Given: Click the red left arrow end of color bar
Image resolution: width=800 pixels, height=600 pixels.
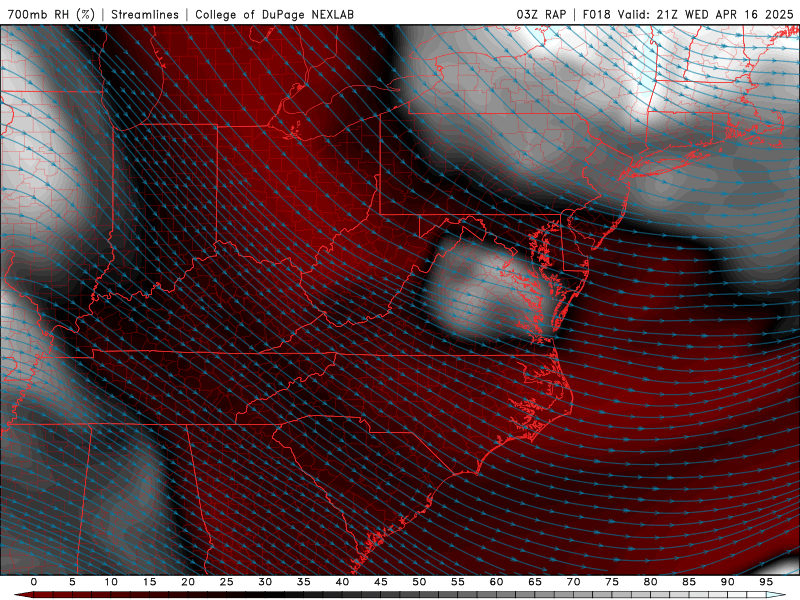Looking at the screenshot, I should (x=23, y=595).
